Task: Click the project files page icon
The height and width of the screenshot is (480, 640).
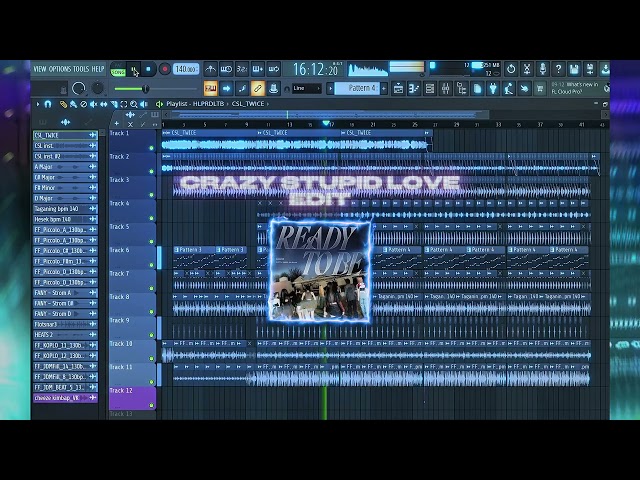Action: (478, 88)
